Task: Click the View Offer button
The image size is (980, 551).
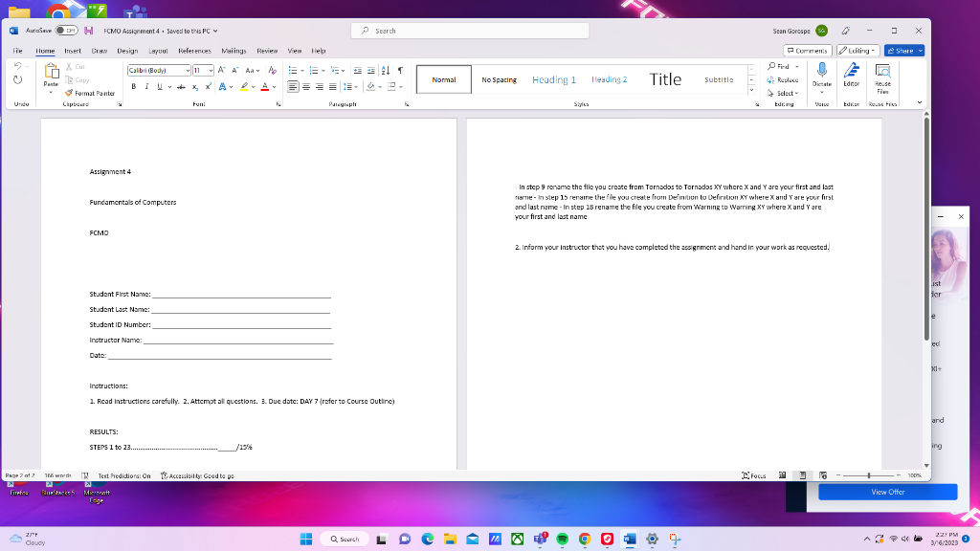Action: 888,491
